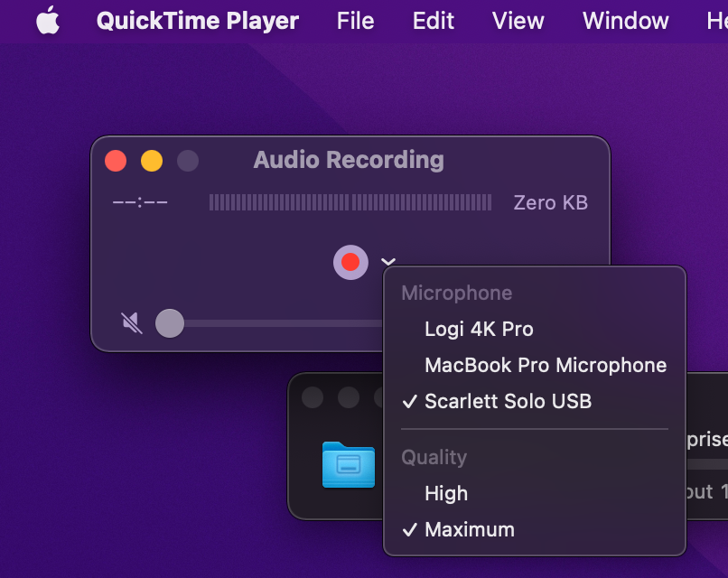Minimize the Audio Recording window
The width and height of the screenshot is (728, 578).
pos(152,161)
